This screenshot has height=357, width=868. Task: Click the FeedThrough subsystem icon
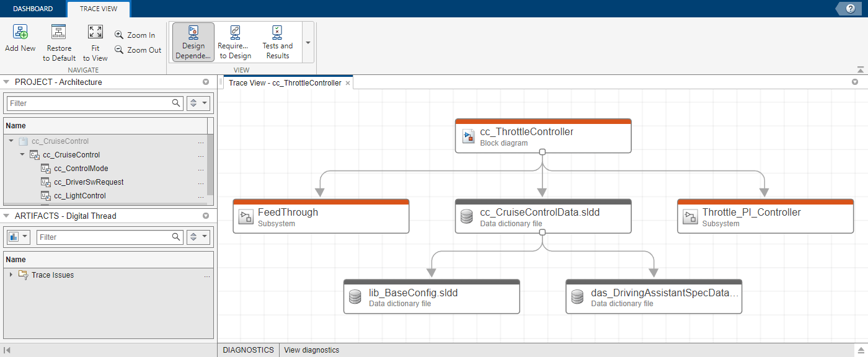[246, 217]
